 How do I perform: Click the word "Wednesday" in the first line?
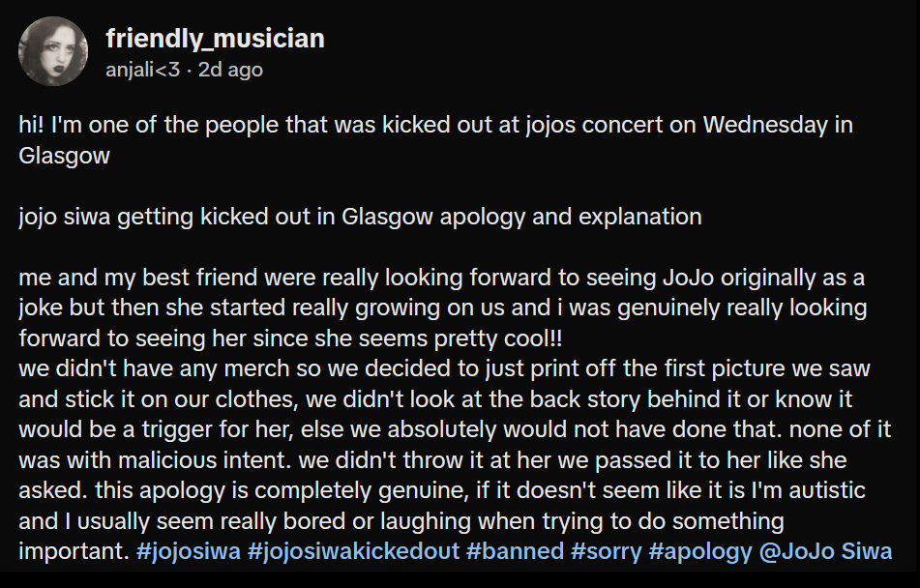tap(763, 126)
